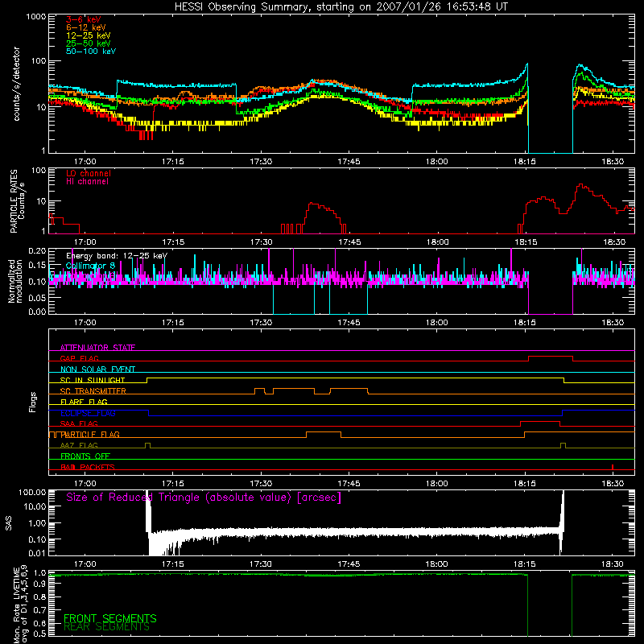644x644 pixels.
Task: Click the 17:15 tick label under Flags plot
Action: (x=172, y=484)
